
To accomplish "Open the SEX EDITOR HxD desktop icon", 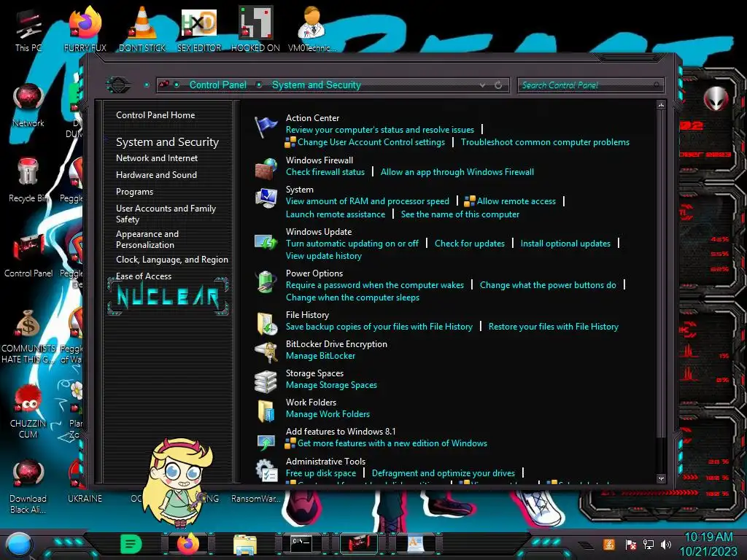I will [x=199, y=23].
